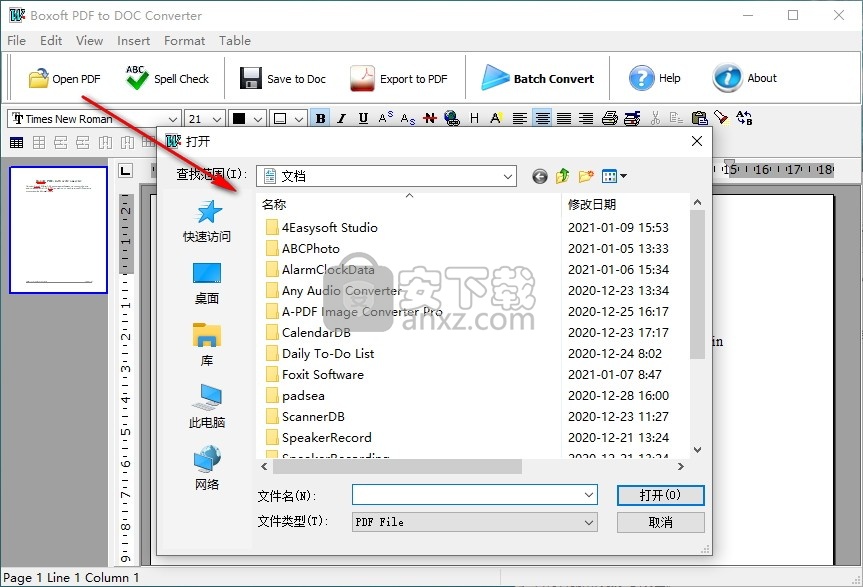
Task: Create a new folder in dialog
Action: click(x=586, y=176)
